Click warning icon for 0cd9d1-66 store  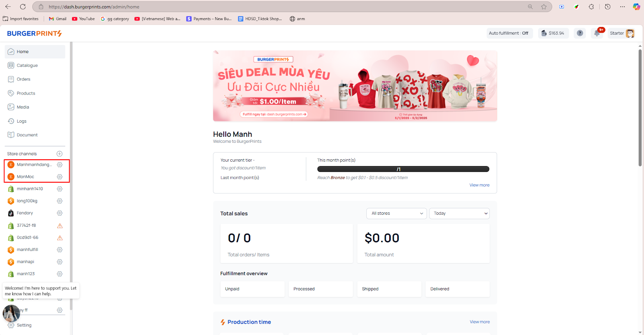pyautogui.click(x=60, y=238)
